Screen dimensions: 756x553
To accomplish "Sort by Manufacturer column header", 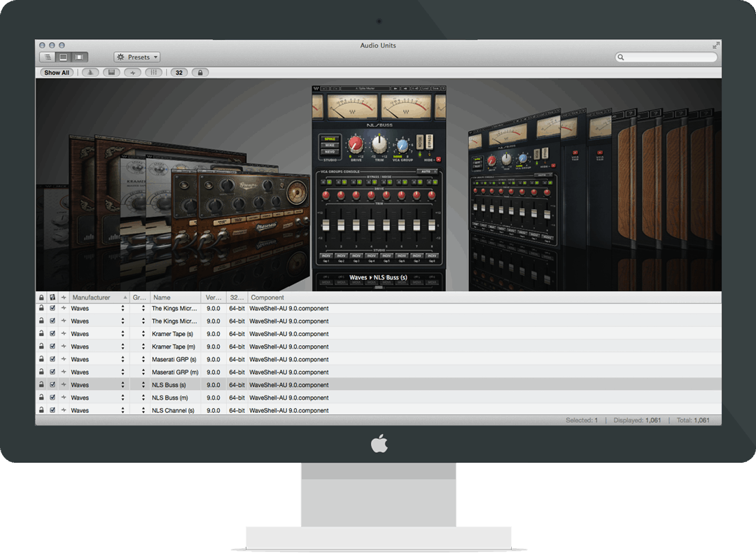I will point(99,297).
